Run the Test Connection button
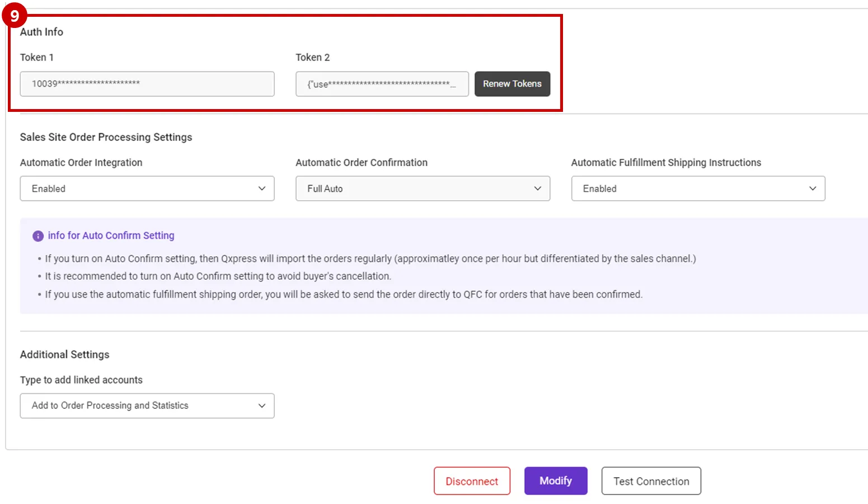Screen dimensions: 868x504 coord(651,481)
